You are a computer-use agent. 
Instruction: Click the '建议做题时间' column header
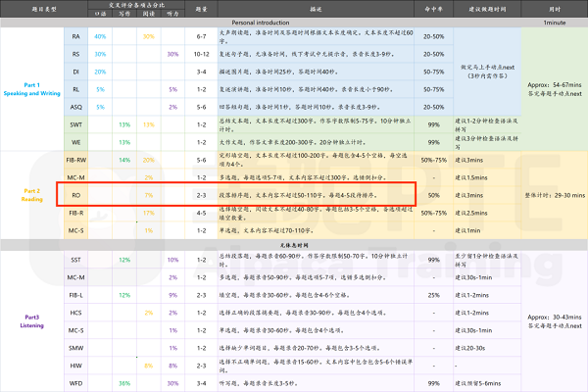[487, 9]
